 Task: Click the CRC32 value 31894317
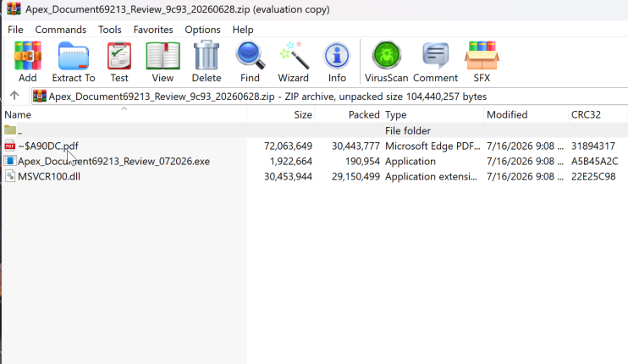593,146
